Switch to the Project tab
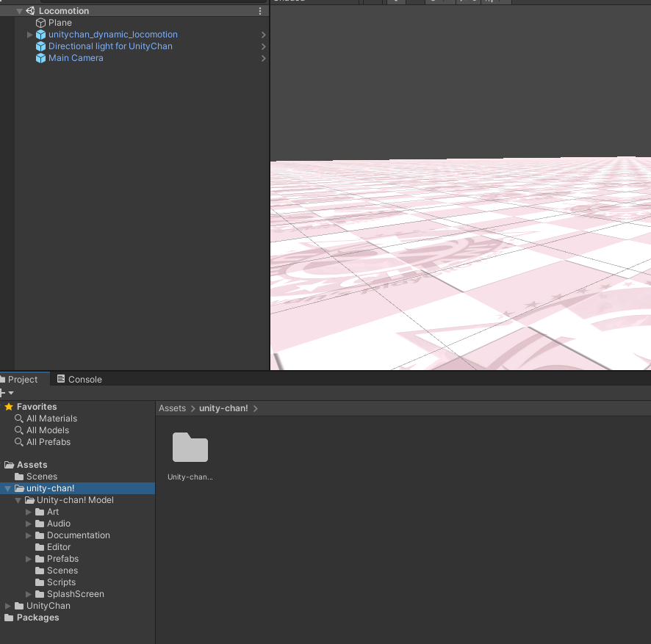Image resolution: width=651 pixels, height=644 pixels. (23, 379)
